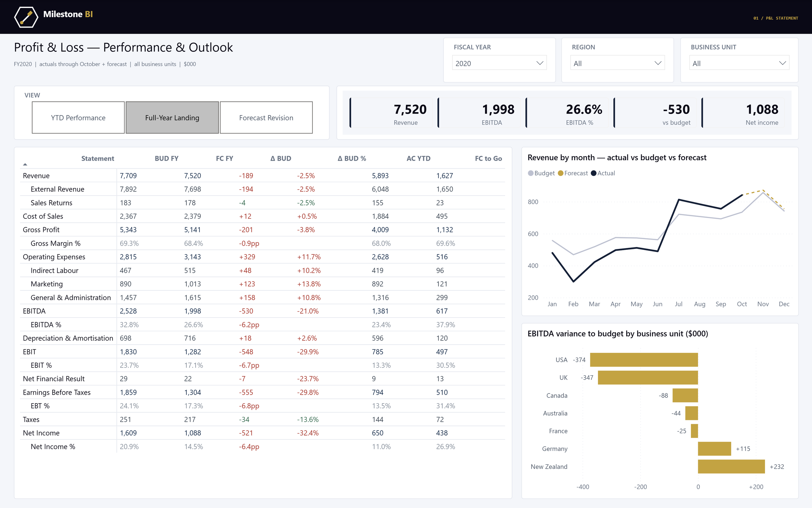Select Depreciation & Amortisation row label
The image size is (812, 508).
point(68,338)
